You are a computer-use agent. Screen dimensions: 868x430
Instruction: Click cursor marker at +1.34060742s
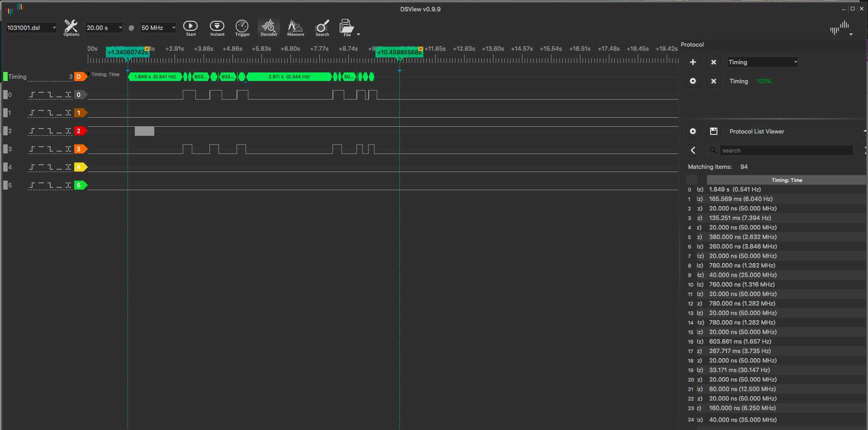[x=128, y=52]
